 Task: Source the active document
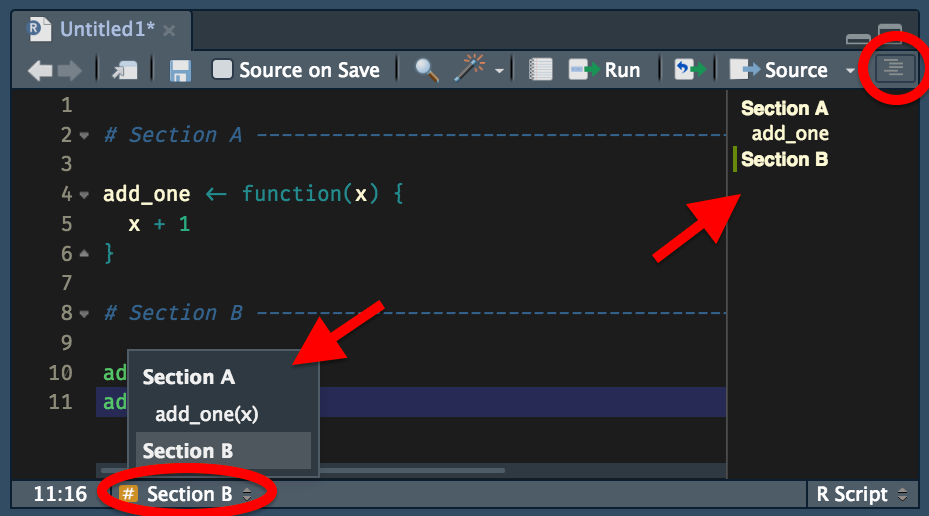[778, 70]
